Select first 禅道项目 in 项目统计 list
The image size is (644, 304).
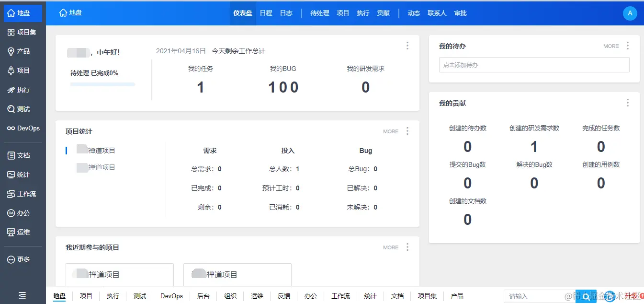(x=96, y=151)
